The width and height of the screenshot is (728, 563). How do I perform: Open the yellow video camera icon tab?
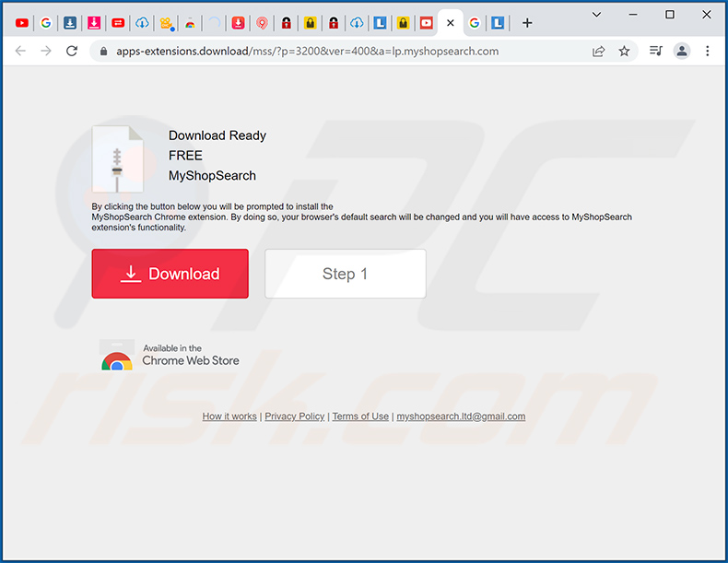tap(166, 23)
